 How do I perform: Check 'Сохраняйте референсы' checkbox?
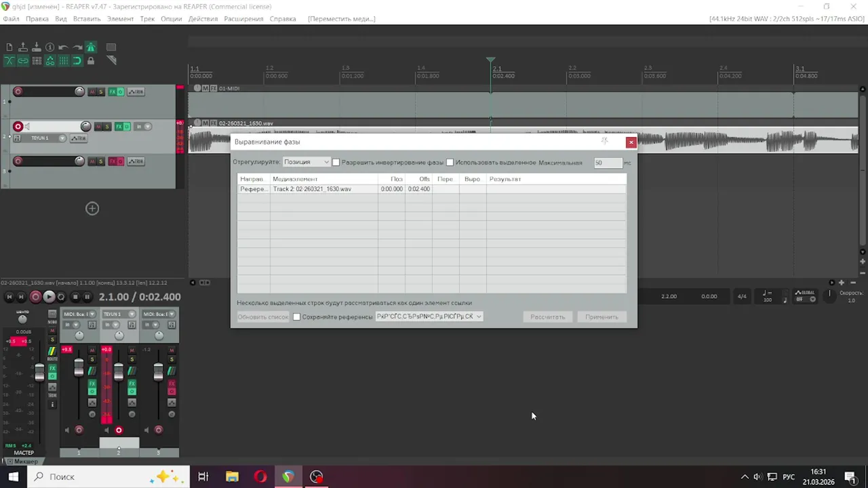click(296, 317)
